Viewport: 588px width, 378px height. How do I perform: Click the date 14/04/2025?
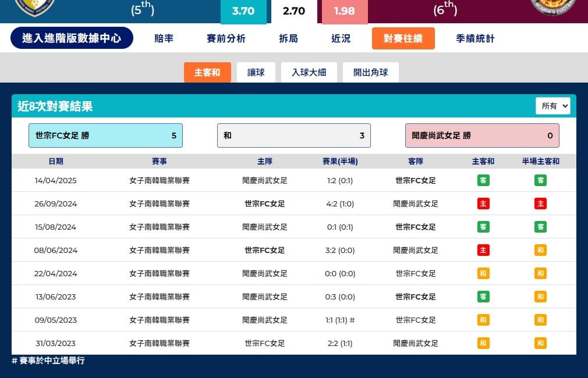(55, 181)
